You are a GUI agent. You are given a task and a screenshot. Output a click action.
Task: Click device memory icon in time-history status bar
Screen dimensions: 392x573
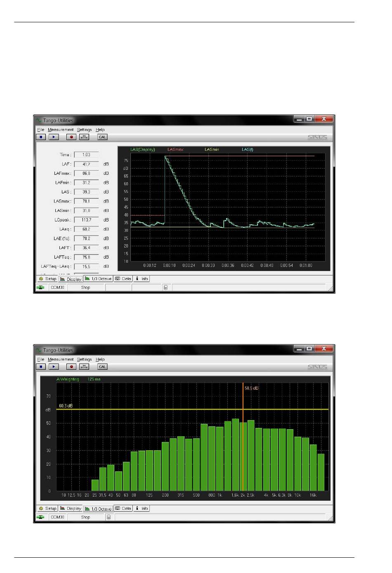(x=165, y=288)
